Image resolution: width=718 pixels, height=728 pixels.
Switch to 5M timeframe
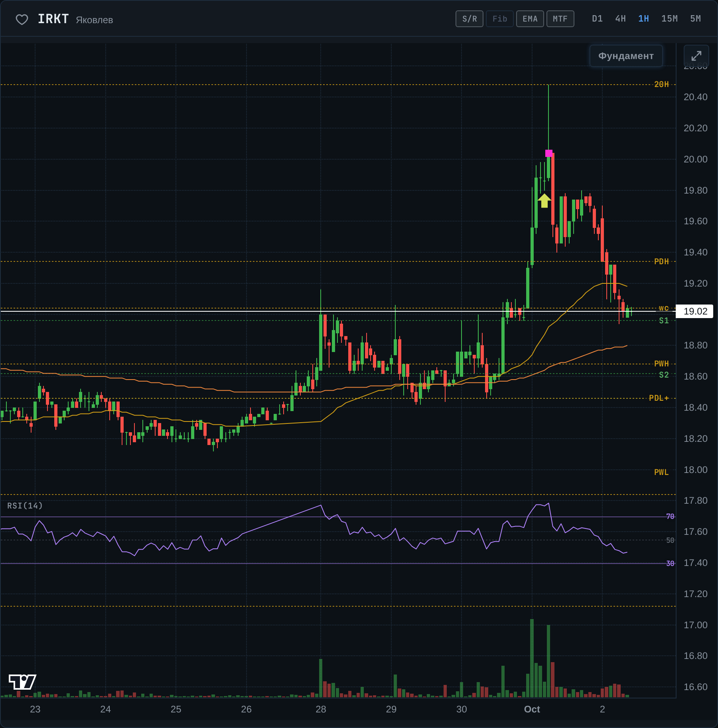coord(695,19)
